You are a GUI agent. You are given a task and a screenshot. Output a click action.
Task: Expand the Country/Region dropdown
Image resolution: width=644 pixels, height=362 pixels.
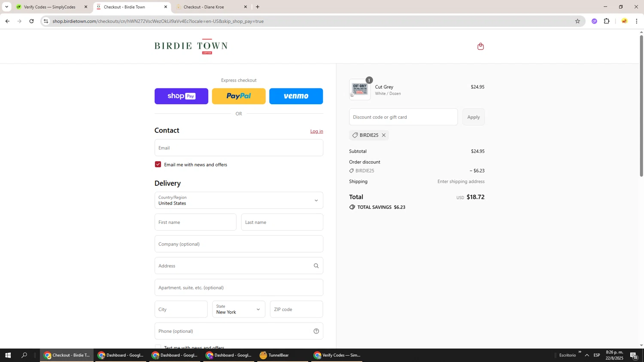coord(239,200)
